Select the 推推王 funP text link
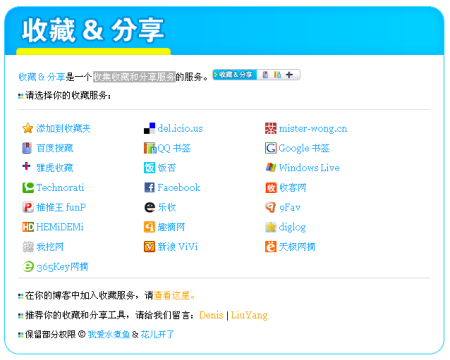This screenshot has height=360, width=450. (61, 207)
